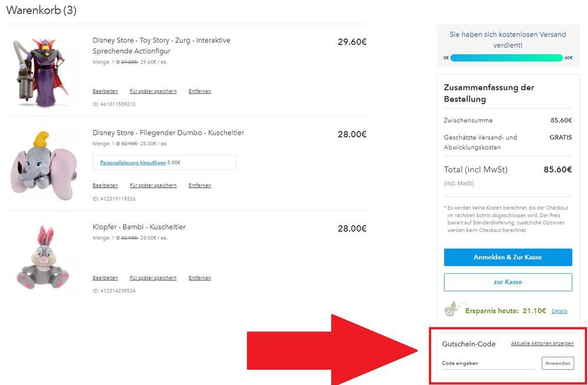Viewport: 588px width, 385px height.
Task: Click Bearbeiten for the Zurg item
Action: click(x=105, y=91)
